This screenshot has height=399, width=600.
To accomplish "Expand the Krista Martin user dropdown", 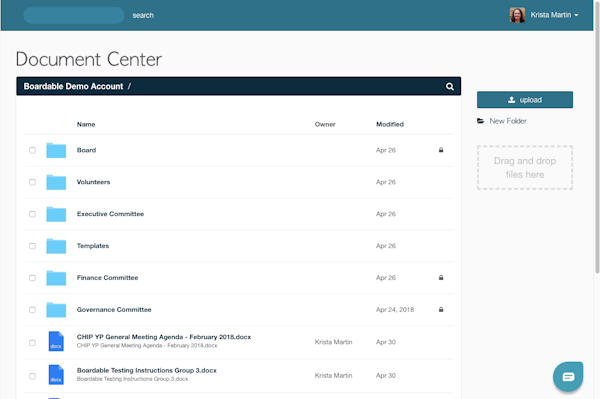I will click(554, 15).
